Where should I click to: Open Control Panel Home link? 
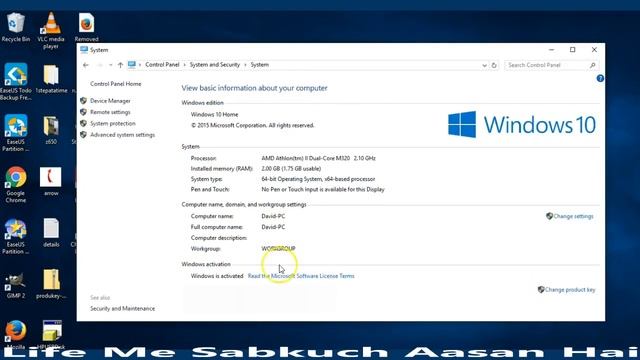click(x=116, y=84)
